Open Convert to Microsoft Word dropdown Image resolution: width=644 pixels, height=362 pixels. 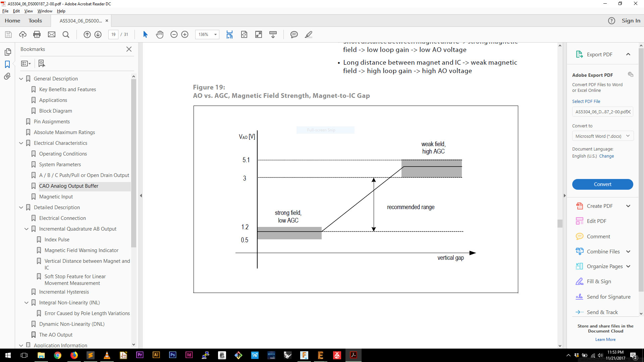pos(602,136)
